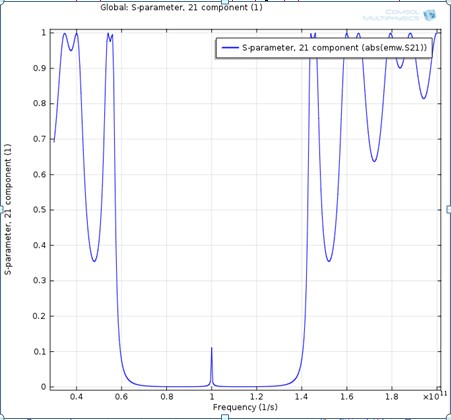Click the y-axis tick label 0.1
451x420 pixels.
tap(39, 352)
